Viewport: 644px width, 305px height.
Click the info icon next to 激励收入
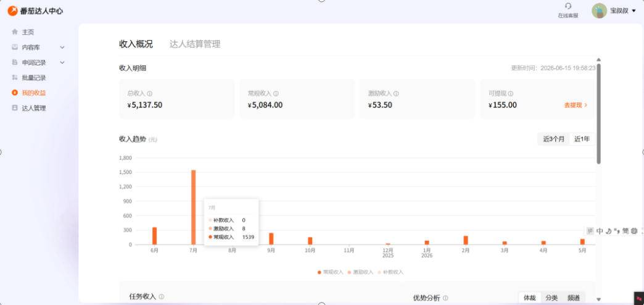tap(396, 94)
